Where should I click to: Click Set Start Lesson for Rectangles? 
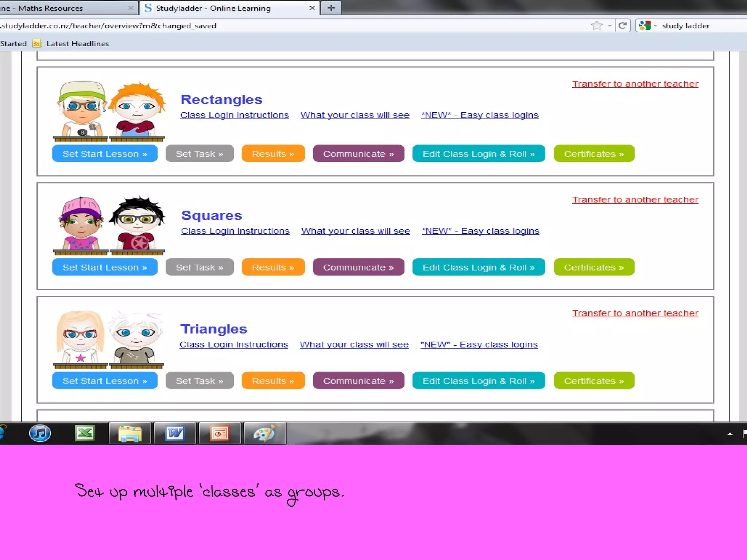pos(105,154)
